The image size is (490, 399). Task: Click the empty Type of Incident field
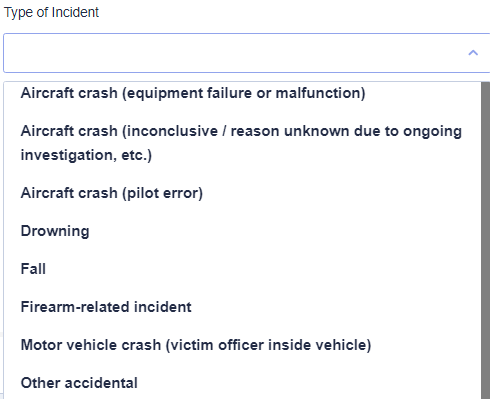(x=247, y=53)
